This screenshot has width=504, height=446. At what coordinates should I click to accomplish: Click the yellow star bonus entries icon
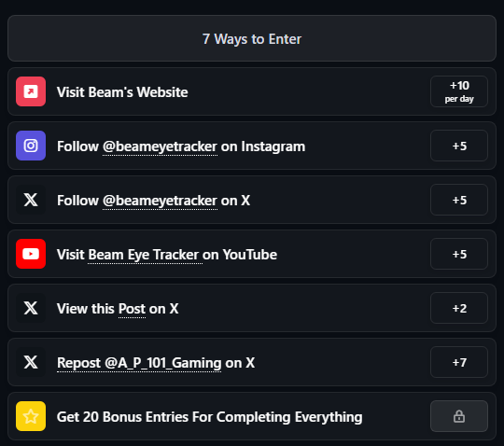click(31, 416)
